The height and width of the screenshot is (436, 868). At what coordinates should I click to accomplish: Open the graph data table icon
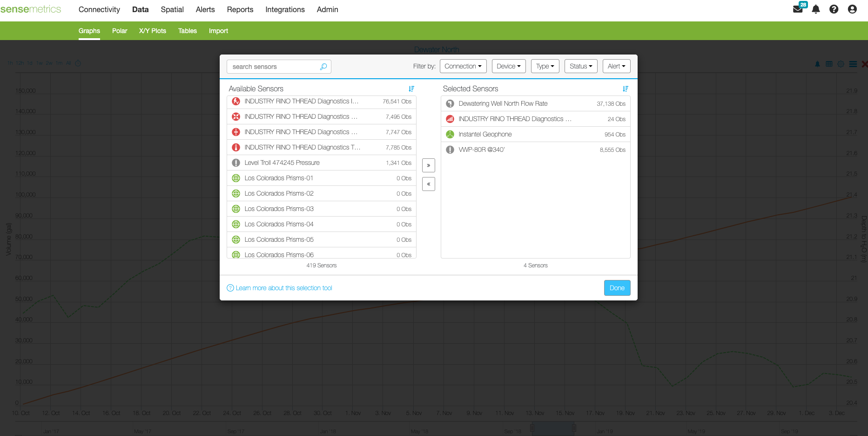click(x=829, y=64)
